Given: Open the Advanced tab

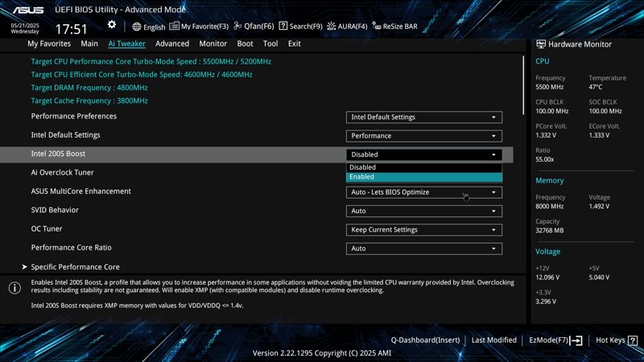Looking at the screenshot, I should (172, 43).
